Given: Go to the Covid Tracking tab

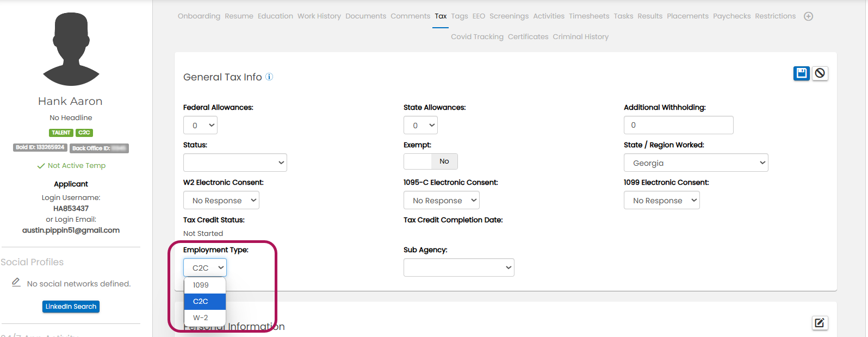Looking at the screenshot, I should coord(477,37).
